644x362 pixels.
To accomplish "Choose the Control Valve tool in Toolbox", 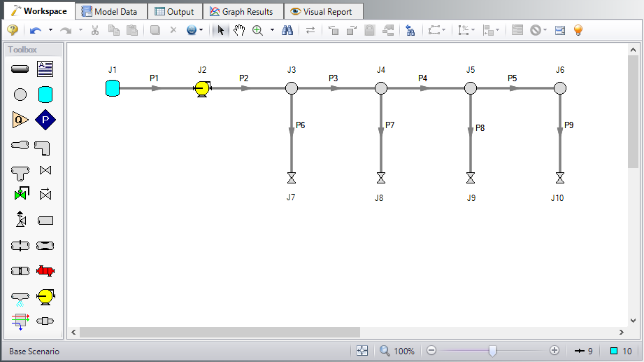I will [20, 194].
